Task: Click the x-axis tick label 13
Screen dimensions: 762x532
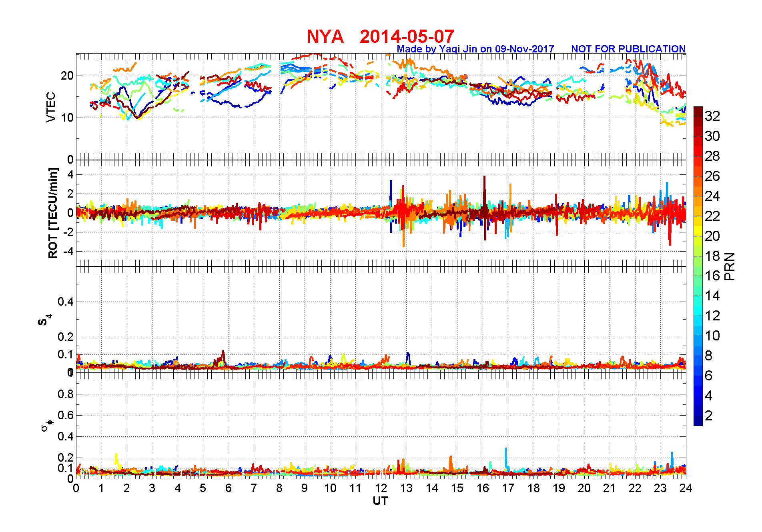Action: 406,488
